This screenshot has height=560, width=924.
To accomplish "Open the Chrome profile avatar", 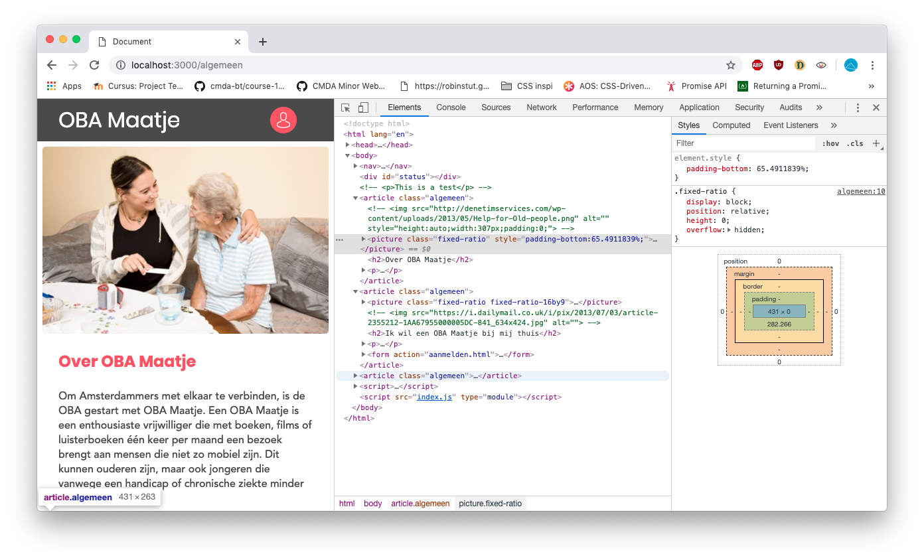I will 851,65.
